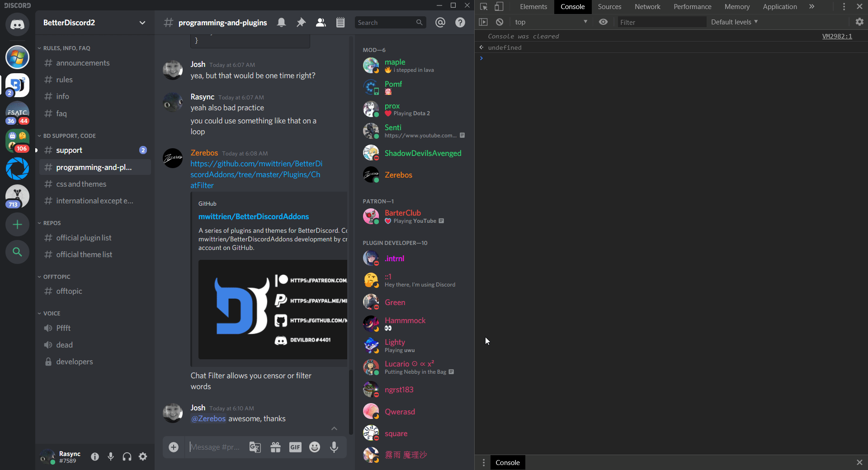Toggle member list icon in header
The width and height of the screenshot is (868, 470).
(x=321, y=22)
